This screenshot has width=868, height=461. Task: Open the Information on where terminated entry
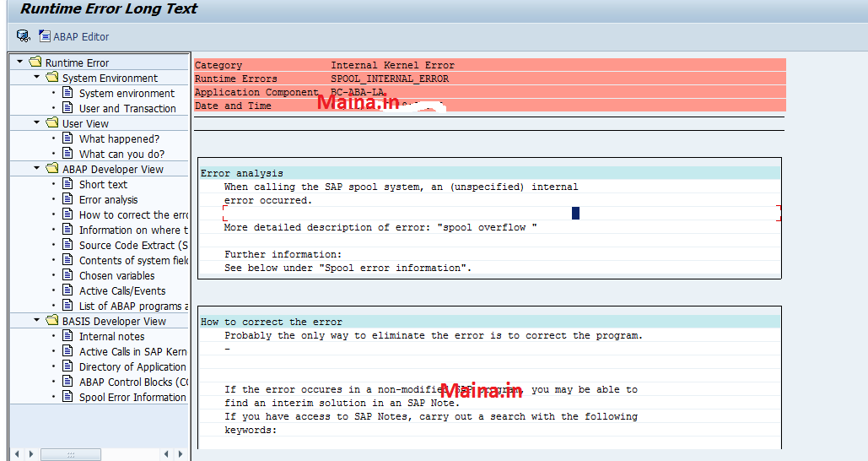133,230
